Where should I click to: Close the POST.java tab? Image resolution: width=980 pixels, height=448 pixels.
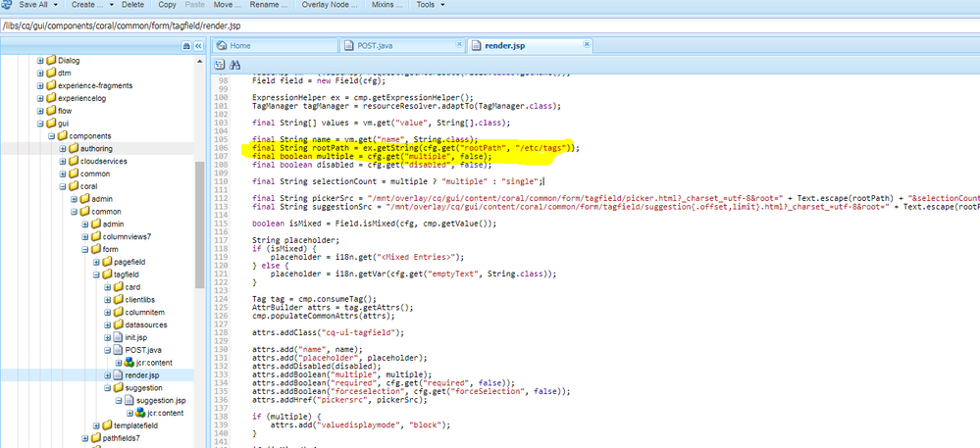click(458, 46)
